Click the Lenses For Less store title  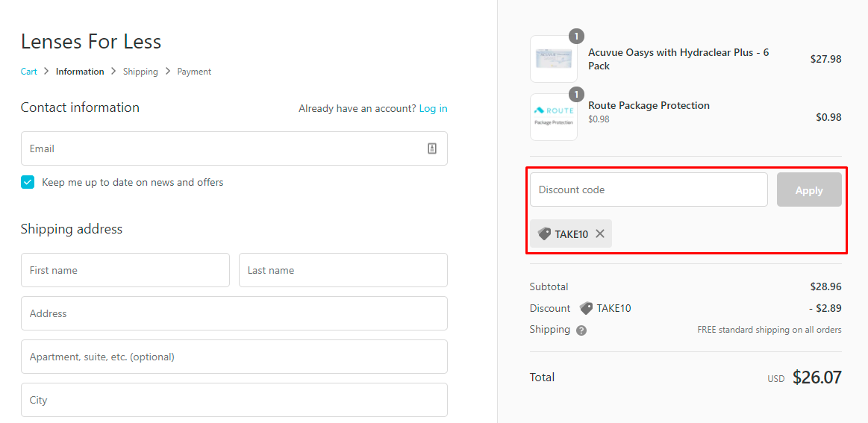[x=91, y=42]
